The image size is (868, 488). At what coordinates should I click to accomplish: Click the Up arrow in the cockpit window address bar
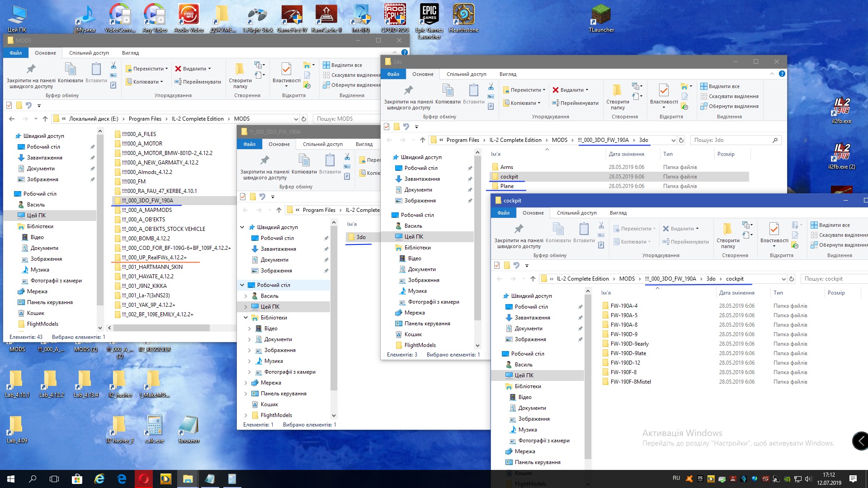tap(533, 279)
